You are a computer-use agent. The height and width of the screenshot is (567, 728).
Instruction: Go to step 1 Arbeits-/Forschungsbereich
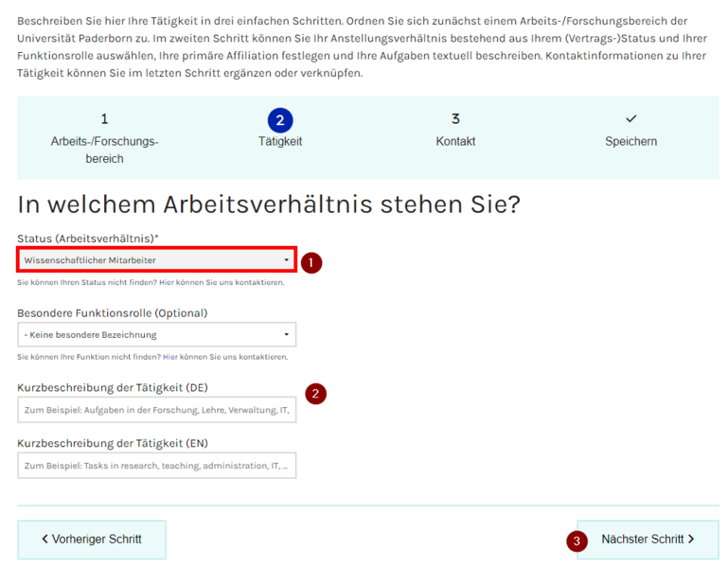pos(104,139)
